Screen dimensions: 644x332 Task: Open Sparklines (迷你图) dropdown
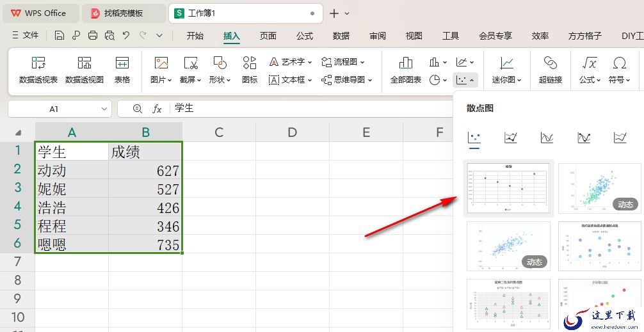point(507,70)
